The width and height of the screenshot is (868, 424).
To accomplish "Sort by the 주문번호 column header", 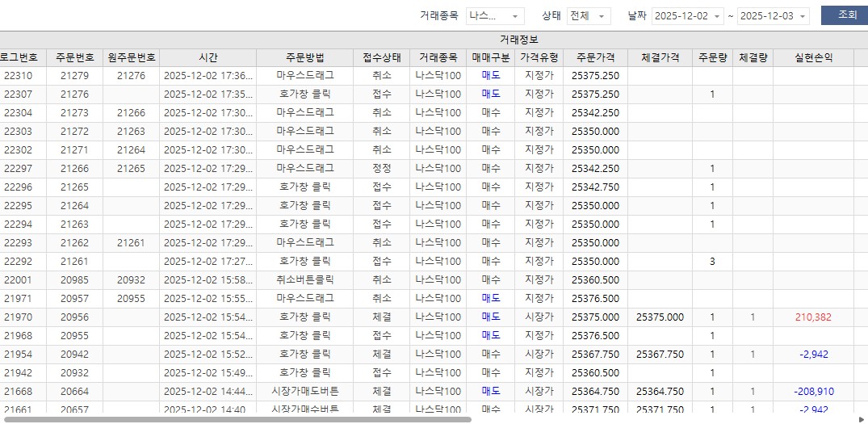I will click(75, 57).
